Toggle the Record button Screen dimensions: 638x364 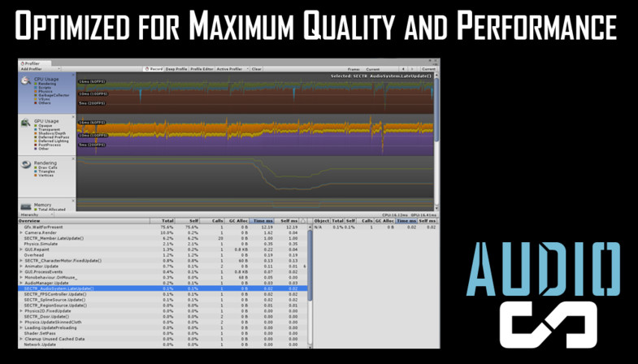coord(154,69)
